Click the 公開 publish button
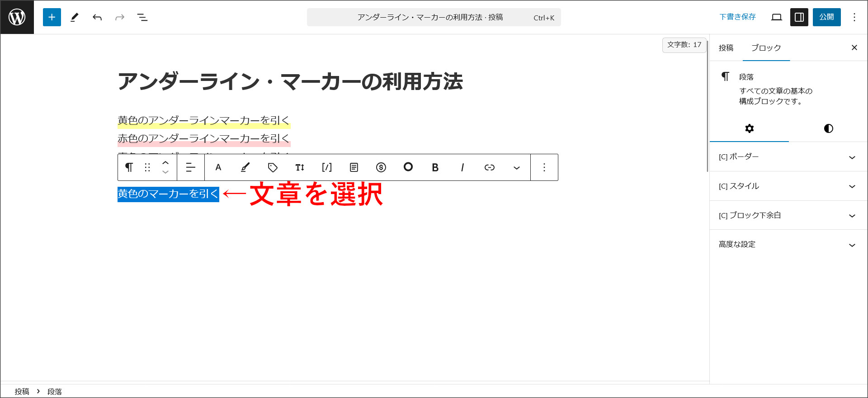 [x=827, y=17]
